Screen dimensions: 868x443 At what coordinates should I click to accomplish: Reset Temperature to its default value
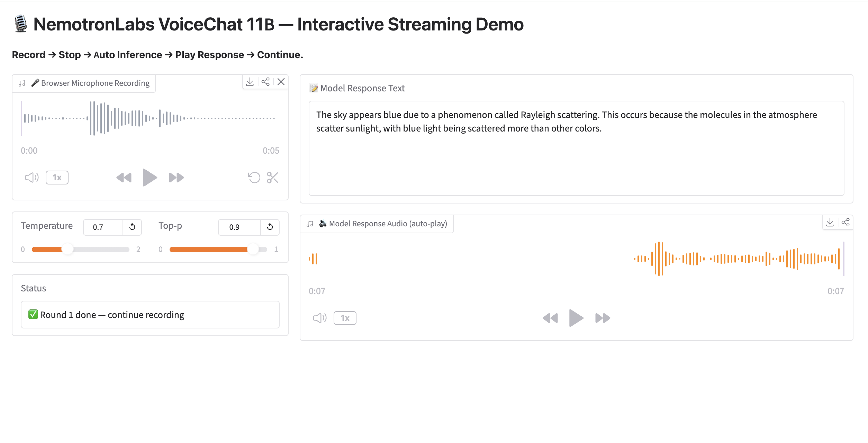132,227
